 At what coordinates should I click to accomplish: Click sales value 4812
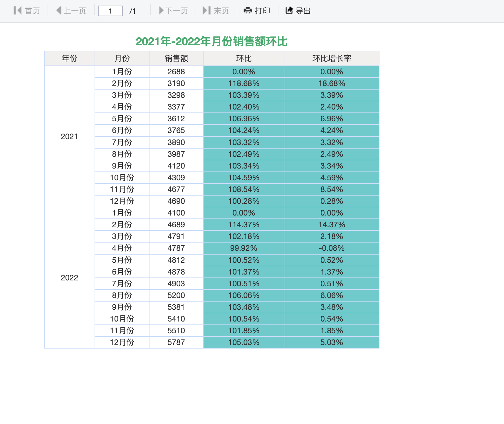176,260
